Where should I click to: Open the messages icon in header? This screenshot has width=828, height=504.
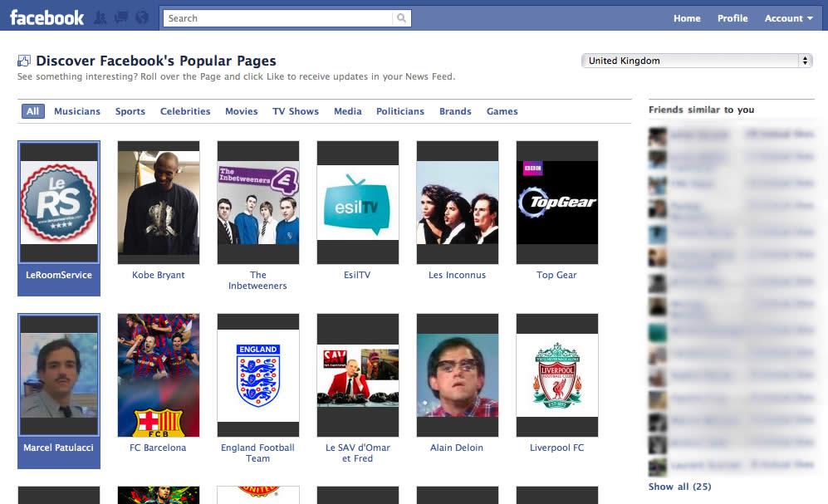pos(121,18)
